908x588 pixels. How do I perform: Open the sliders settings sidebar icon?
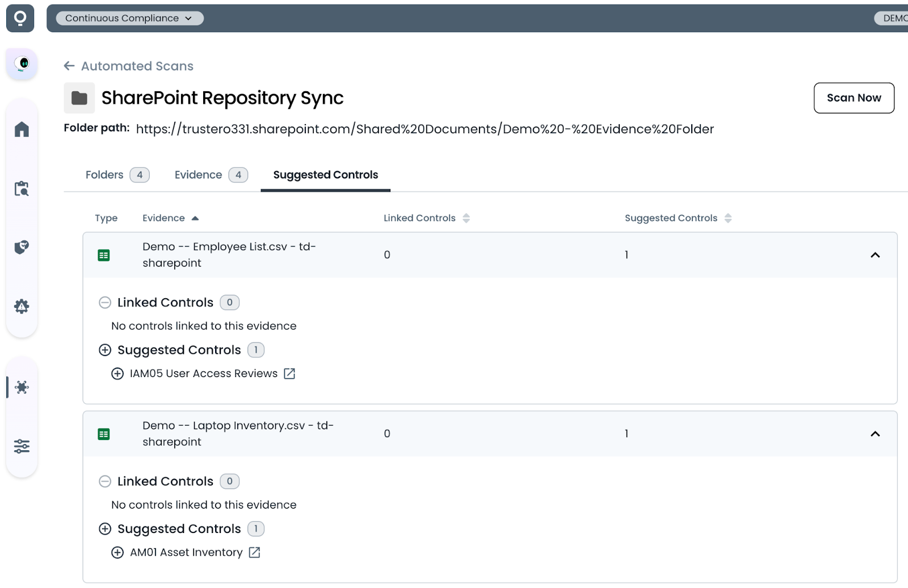point(22,446)
